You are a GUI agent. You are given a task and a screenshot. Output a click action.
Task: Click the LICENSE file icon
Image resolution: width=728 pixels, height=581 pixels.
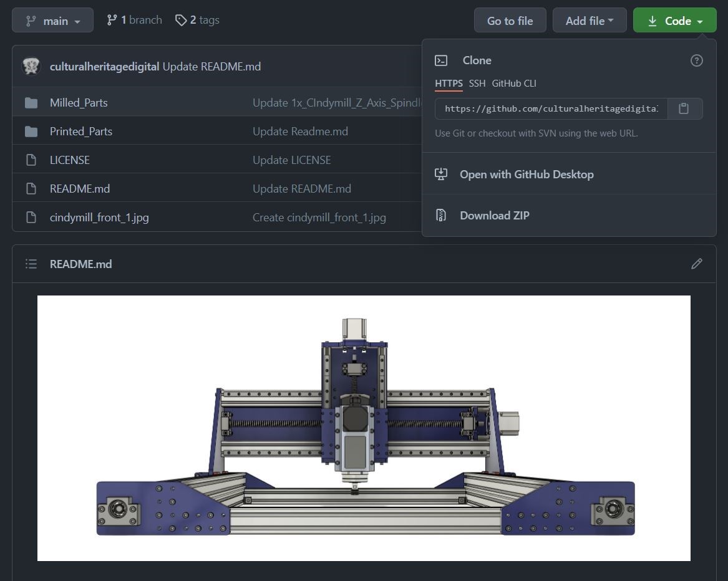coord(31,160)
